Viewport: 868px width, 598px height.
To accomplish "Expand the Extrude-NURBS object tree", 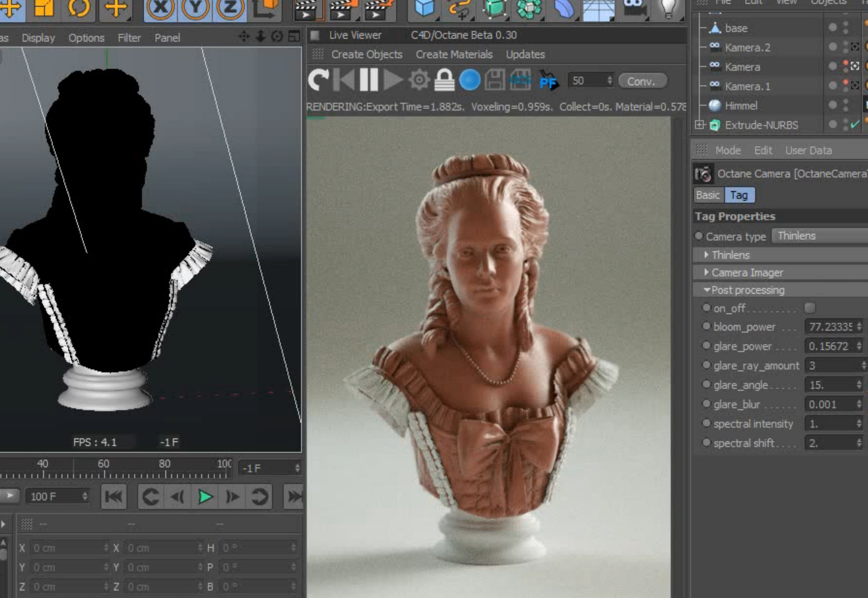I will pos(700,124).
